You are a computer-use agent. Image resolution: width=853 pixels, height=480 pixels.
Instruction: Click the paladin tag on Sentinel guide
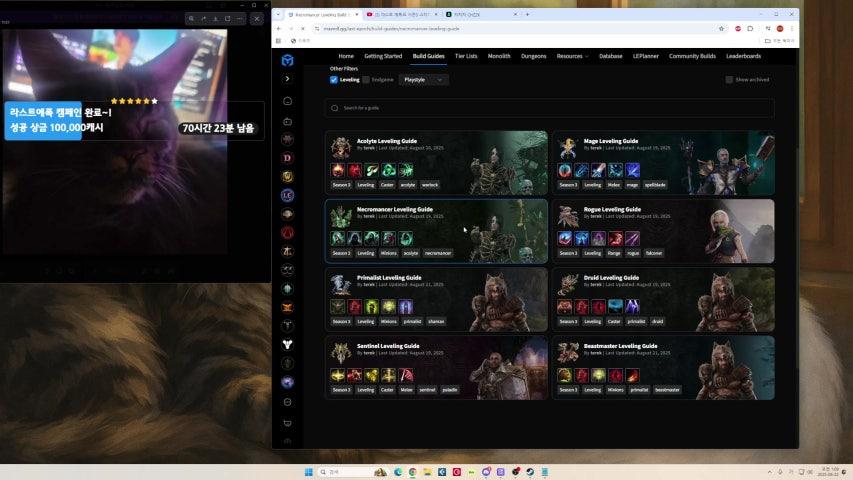tap(450, 390)
